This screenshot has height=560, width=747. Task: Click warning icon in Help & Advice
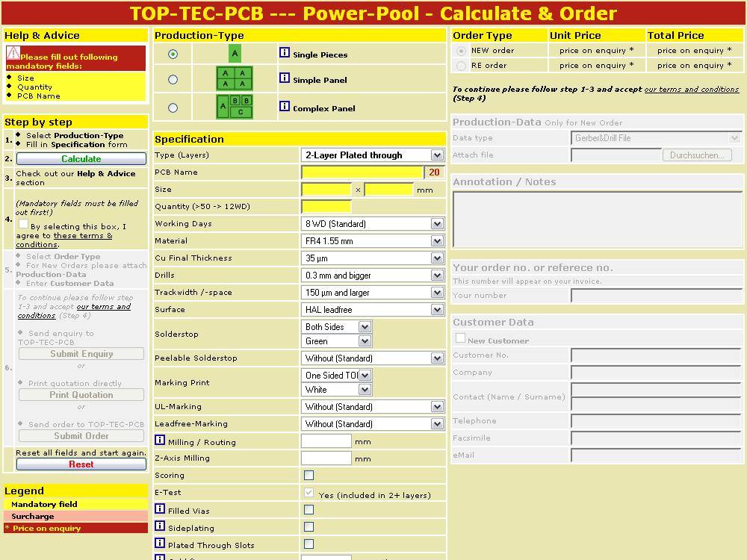(x=13, y=54)
